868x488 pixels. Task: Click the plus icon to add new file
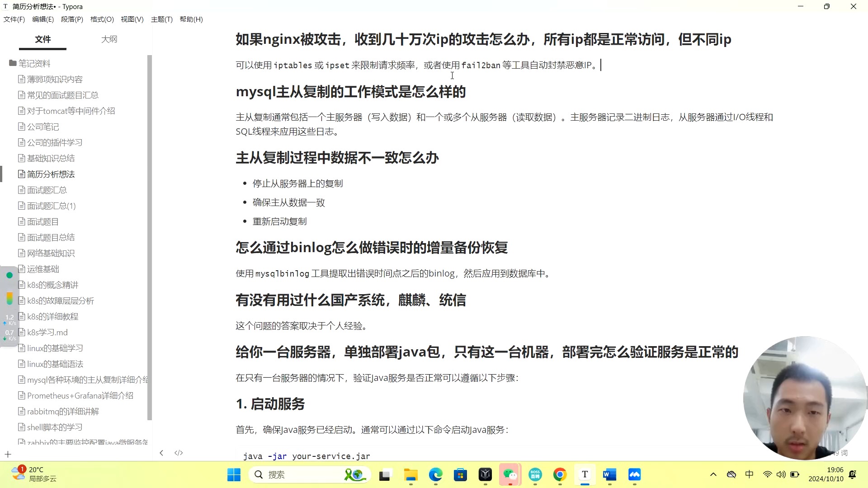click(8, 454)
